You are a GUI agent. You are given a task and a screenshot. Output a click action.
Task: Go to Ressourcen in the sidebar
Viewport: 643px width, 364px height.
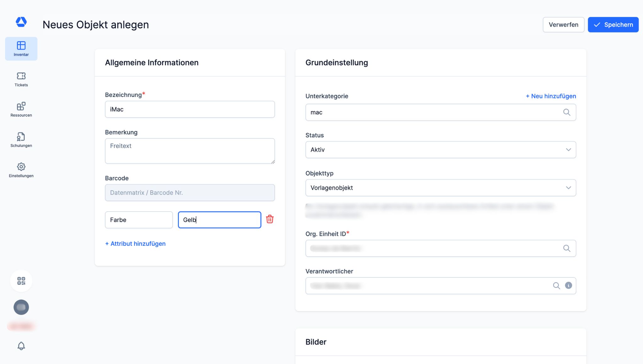coord(21,109)
